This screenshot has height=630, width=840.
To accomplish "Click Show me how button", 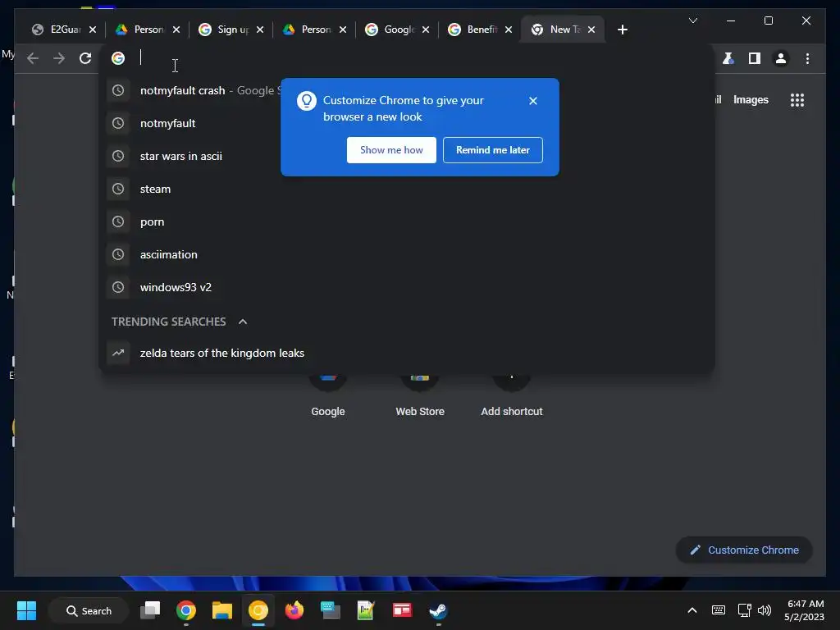I will click(x=391, y=150).
